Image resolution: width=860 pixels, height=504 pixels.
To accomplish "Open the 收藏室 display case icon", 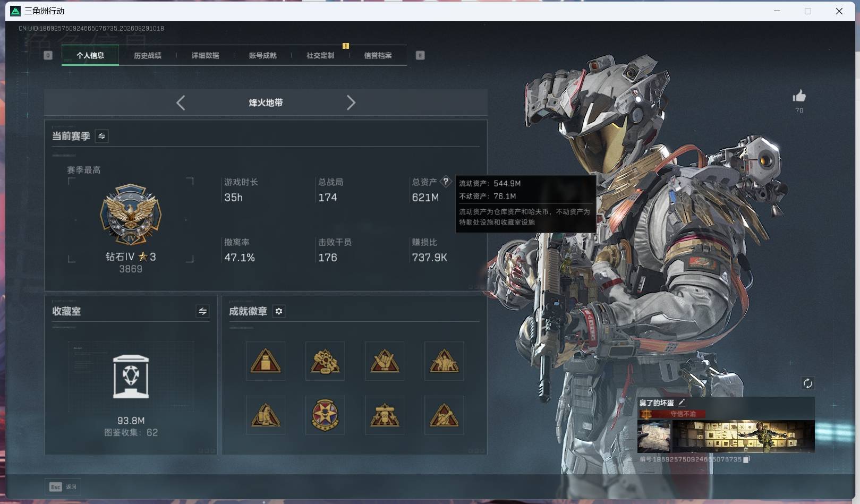I will (131, 377).
